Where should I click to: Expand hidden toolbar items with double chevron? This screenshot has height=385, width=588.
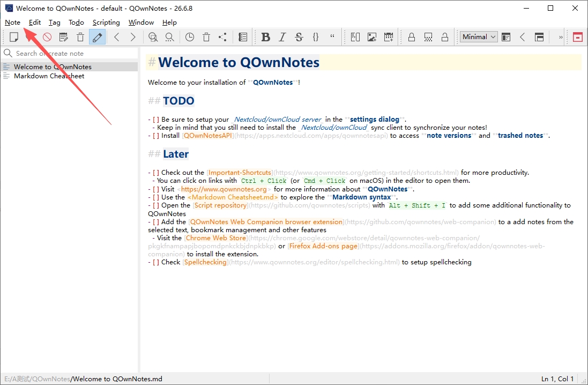tap(561, 37)
